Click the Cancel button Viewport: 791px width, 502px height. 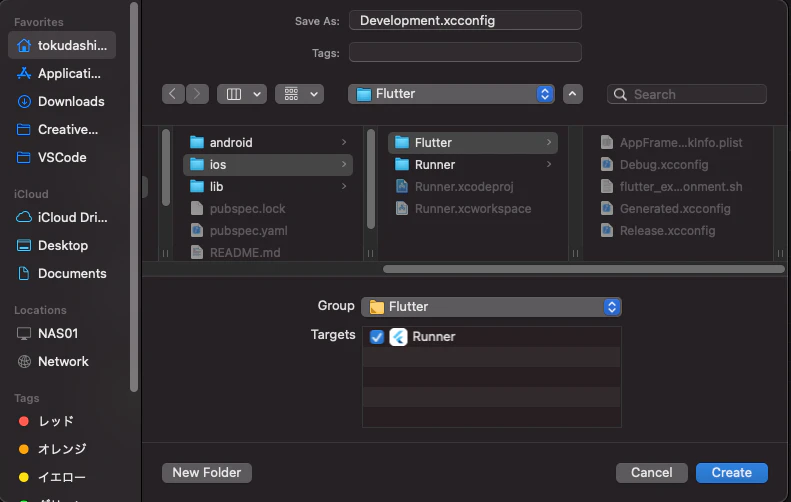(652, 473)
